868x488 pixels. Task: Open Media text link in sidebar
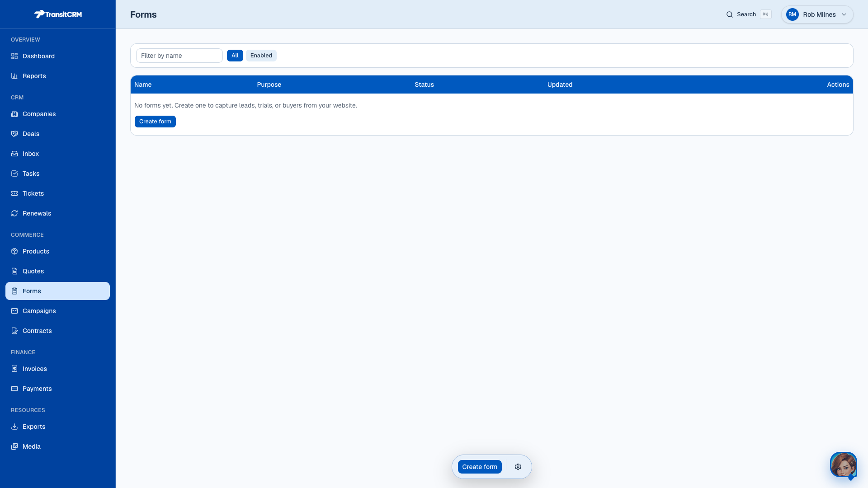tap(32, 446)
